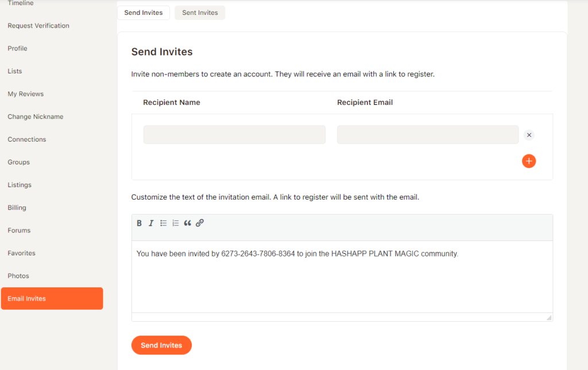Insert bulleted list in invitation text

pyautogui.click(x=163, y=223)
